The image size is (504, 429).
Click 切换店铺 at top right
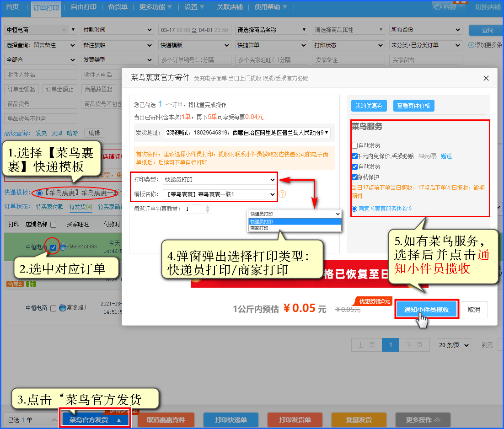click(x=488, y=7)
